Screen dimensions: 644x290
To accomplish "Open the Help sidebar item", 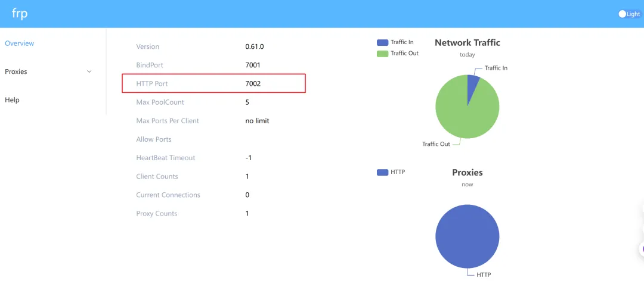I will click(13, 100).
